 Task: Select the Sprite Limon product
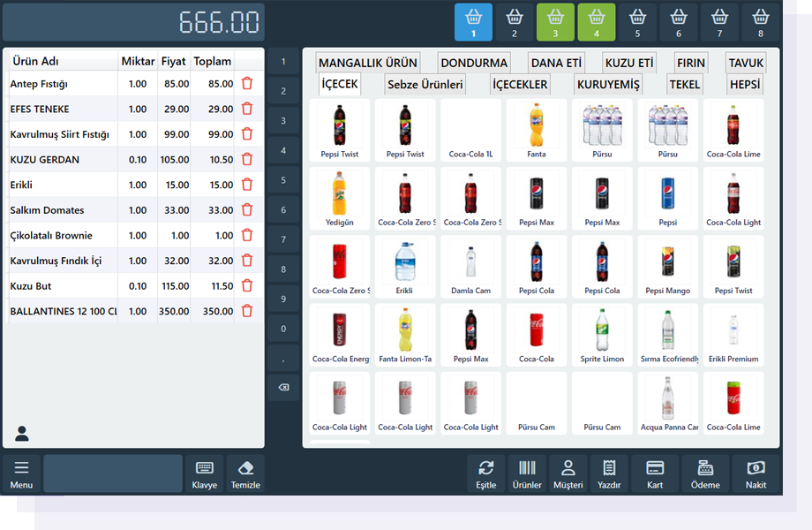602,335
